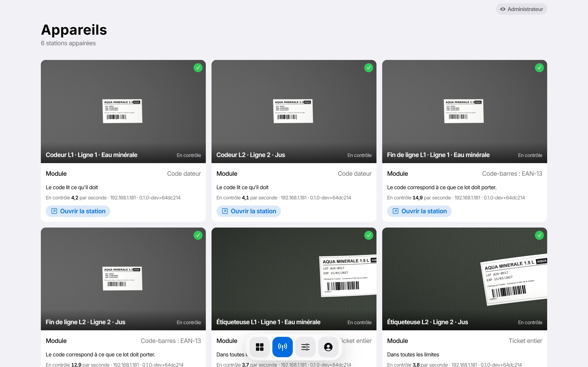588x367 pixels.
Task: Open the dashboard grid icon in dock
Action: (x=259, y=347)
